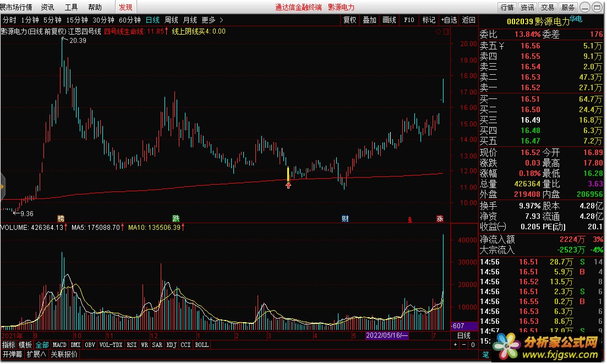This screenshot has width=607, height=364.
Task: Select the 60分钟 period
Action: point(130,20)
